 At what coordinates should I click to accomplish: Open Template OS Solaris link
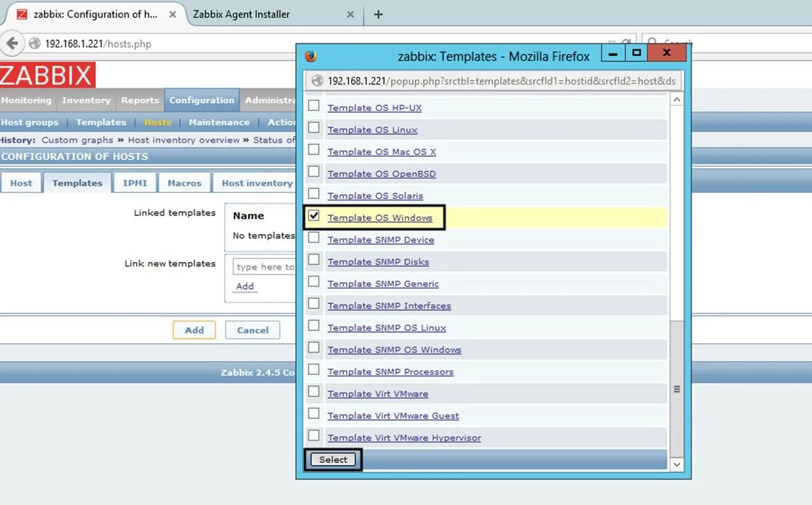[x=375, y=196]
